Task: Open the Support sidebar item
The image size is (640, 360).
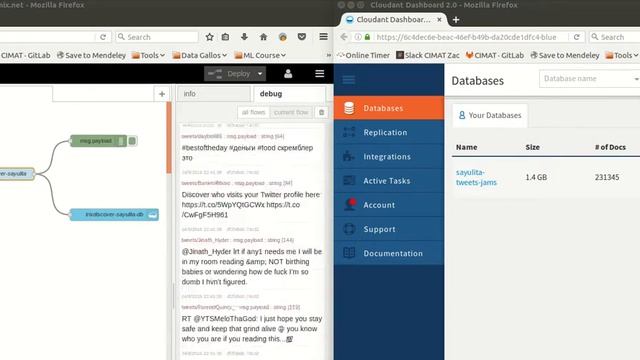Action: [389, 229]
